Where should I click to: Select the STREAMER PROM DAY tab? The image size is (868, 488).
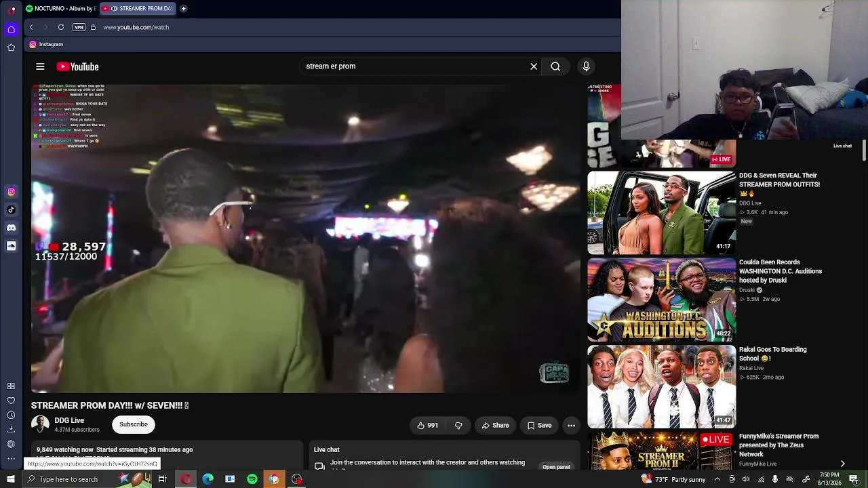click(138, 9)
